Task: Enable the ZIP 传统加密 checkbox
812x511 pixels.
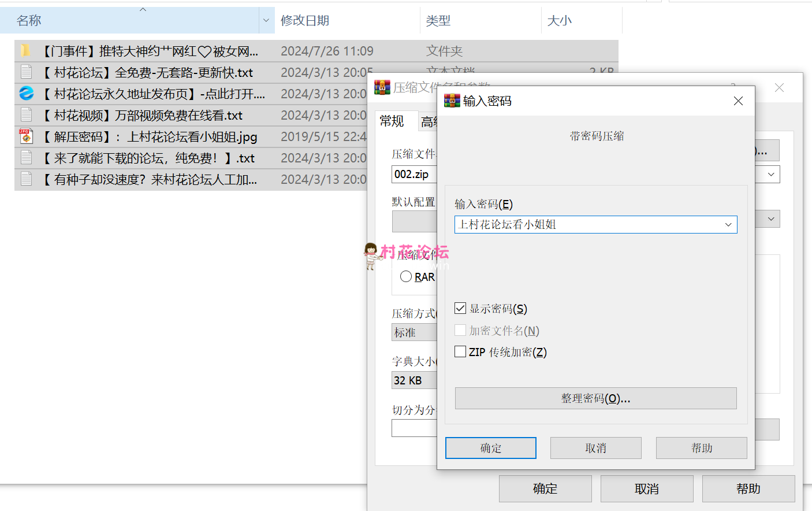Action: point(460,351)
